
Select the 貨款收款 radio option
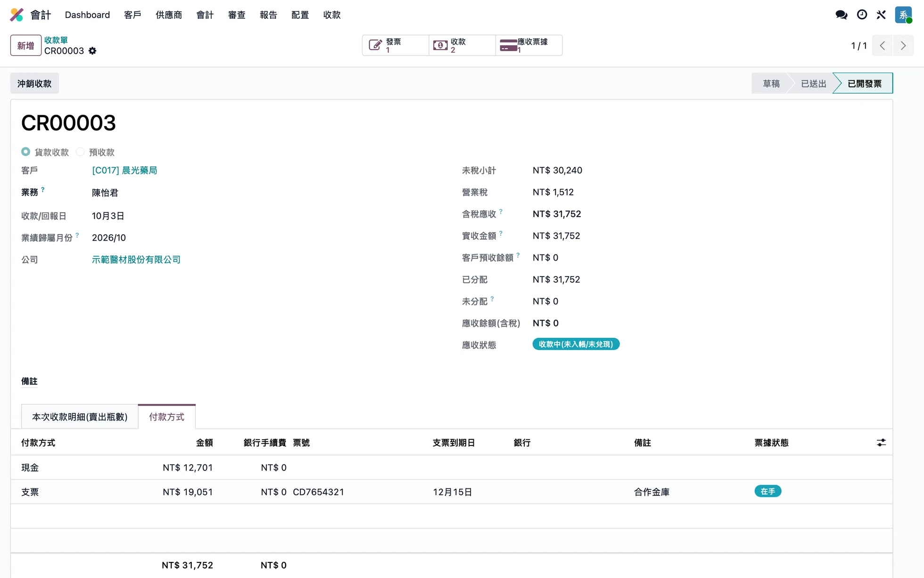[25, 151]
